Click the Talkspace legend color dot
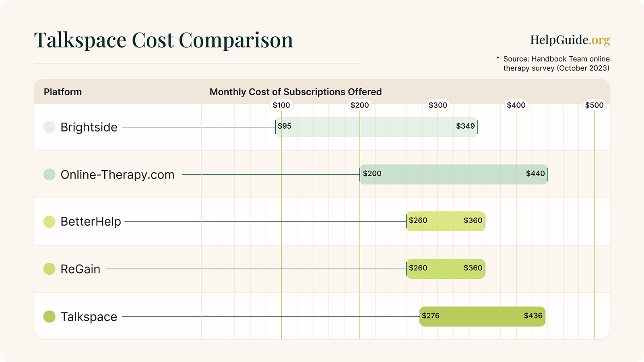Screen dimensions: 644x362 pos(49,317)
